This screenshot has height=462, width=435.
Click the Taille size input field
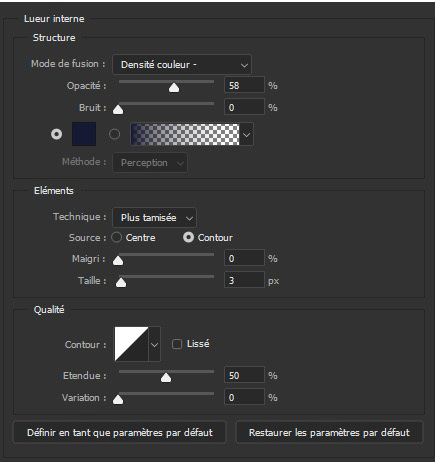coord(244,280)
